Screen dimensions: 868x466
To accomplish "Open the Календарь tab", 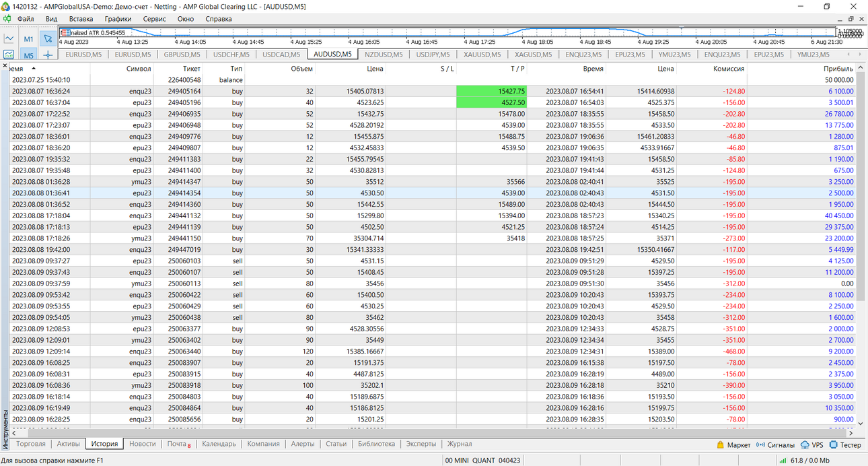I will pyautogui.click(x=219, y=444).
